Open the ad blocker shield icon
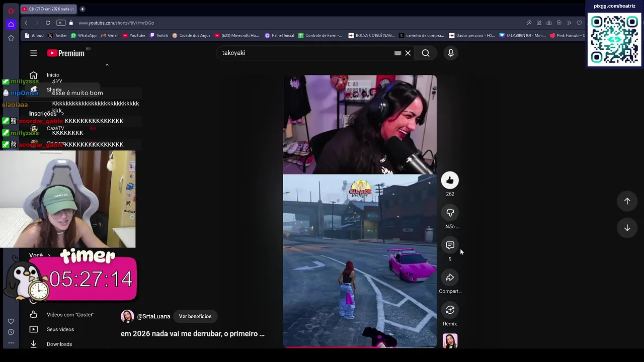Screen dimensions: 644x362 [x=559, y=23]
